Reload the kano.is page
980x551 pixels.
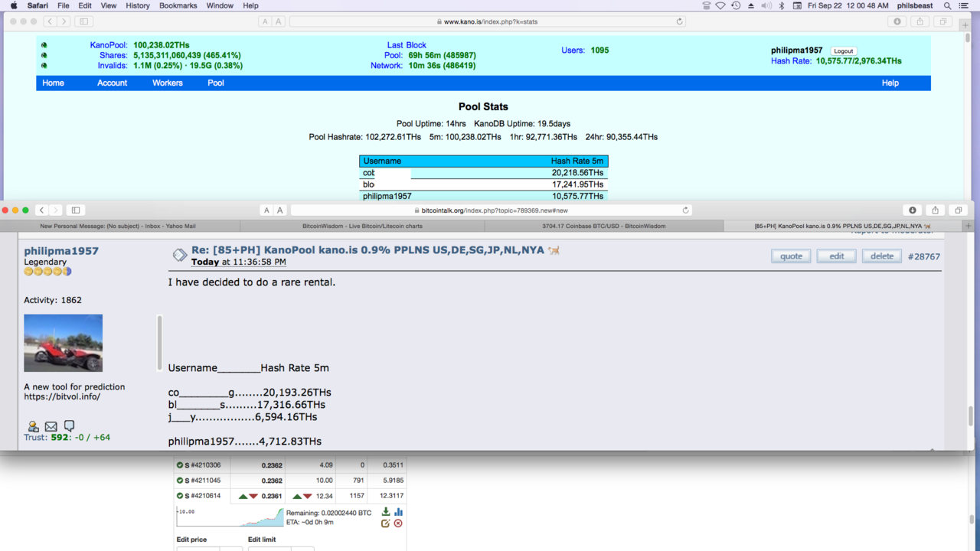pos(679,21)
